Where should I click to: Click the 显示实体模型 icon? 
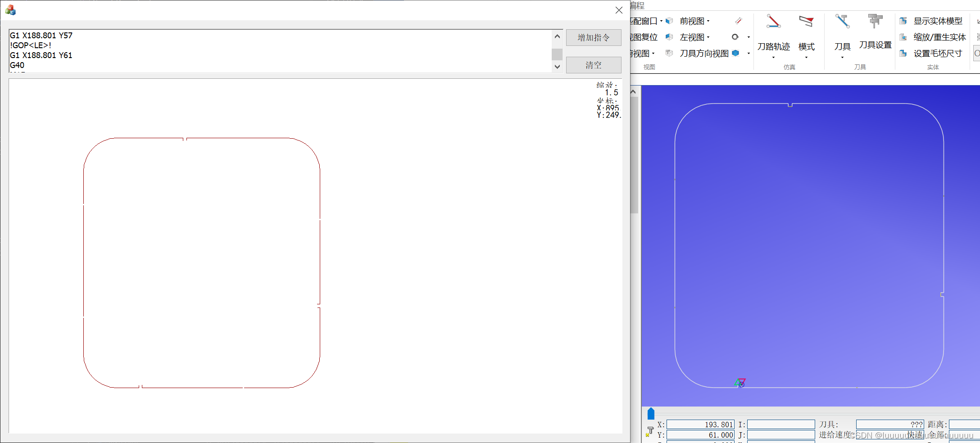[903, 21]
